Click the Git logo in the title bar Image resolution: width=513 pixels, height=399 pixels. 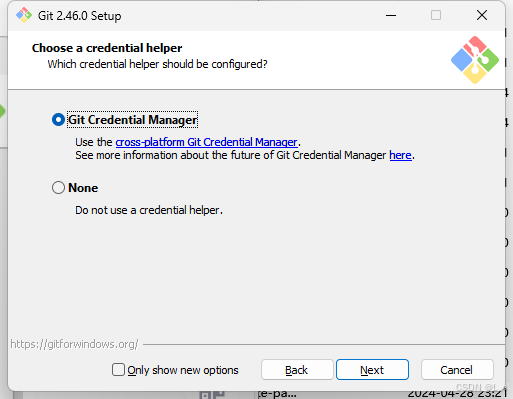24,15
